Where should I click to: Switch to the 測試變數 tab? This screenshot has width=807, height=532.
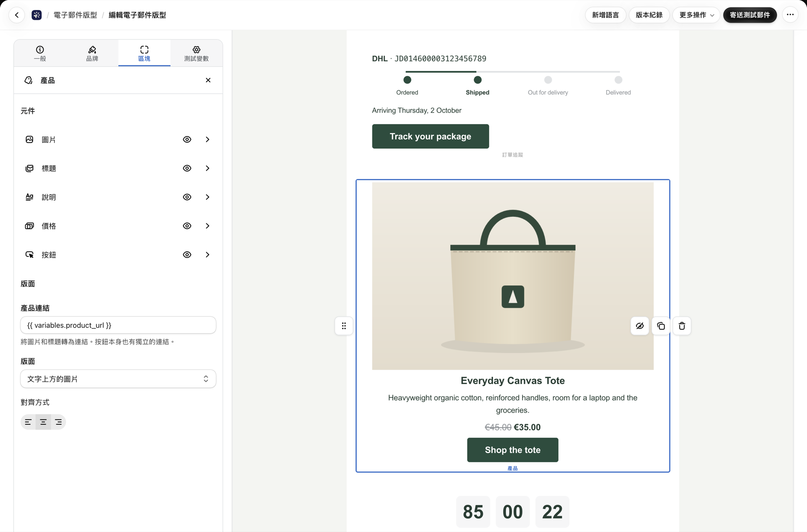[196, 53]
